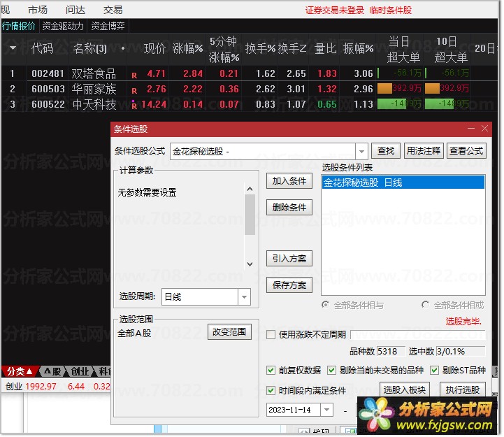Open the 市场 menu
This screenshot has width=504, height=437.
click(x=38, y=10)
